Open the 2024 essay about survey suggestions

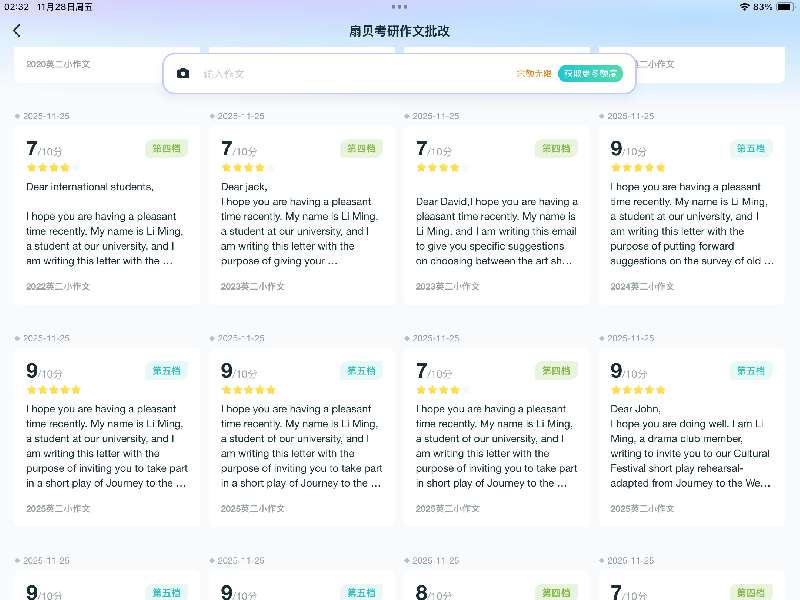tap(691, 225)
